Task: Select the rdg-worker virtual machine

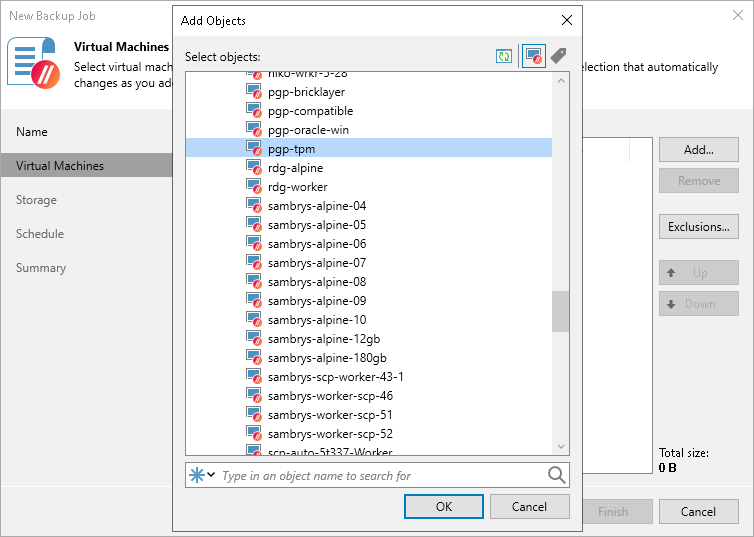Action: tap(297, 187)
